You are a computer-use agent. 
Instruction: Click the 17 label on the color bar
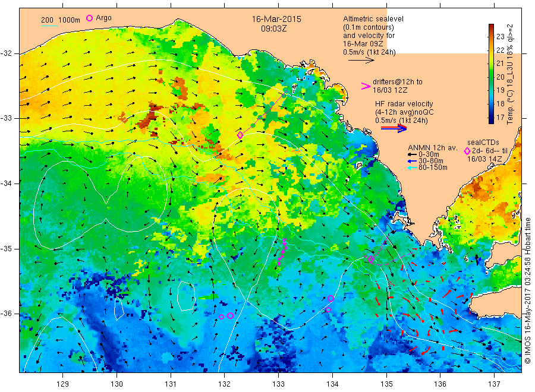coord(500,117)
